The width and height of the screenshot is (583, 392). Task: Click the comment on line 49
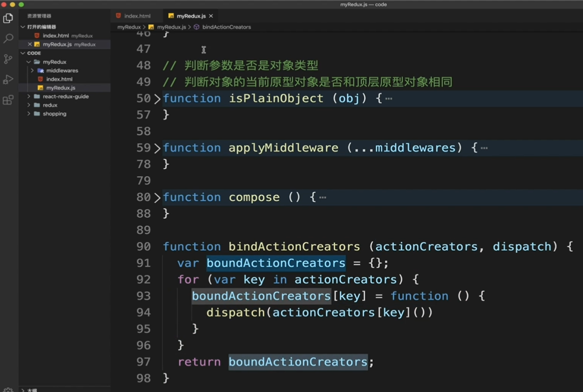[x=307, y=82]
